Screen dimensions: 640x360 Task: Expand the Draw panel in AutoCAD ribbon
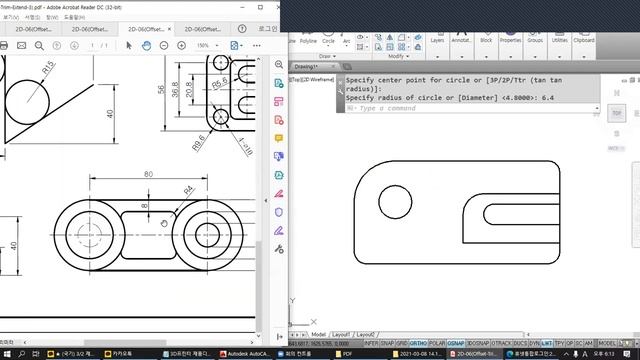click(327, 56)
